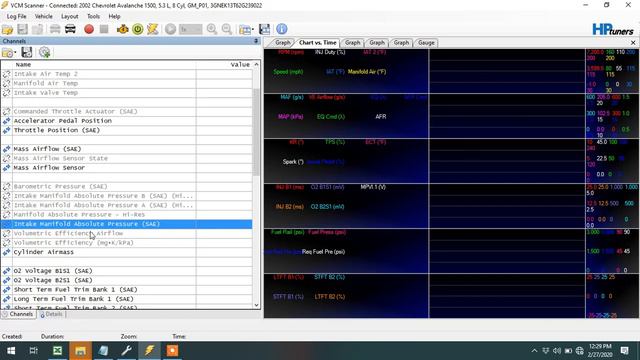
Task: Open the Log File menu
Action: 17,16
